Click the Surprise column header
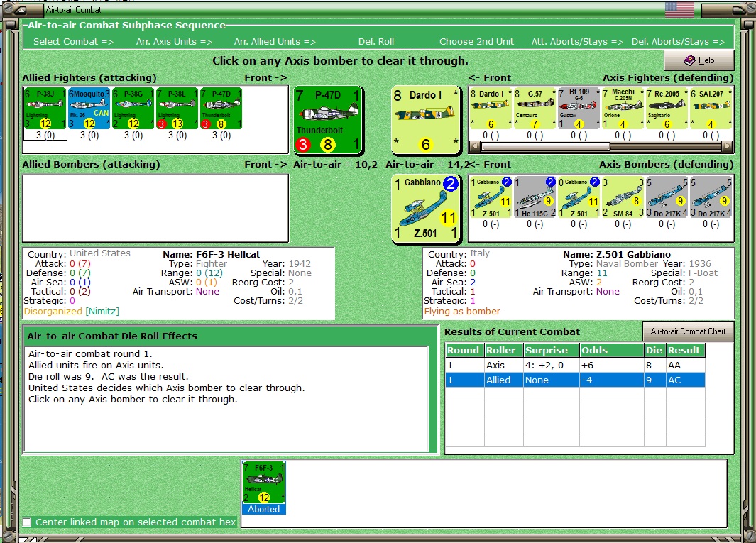 [x=551, y=350]
